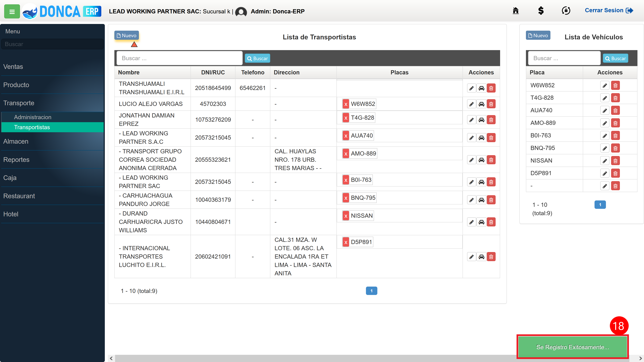Open the home icon in header
Viewport: 644px width, 362px height.
pos(516,11)
